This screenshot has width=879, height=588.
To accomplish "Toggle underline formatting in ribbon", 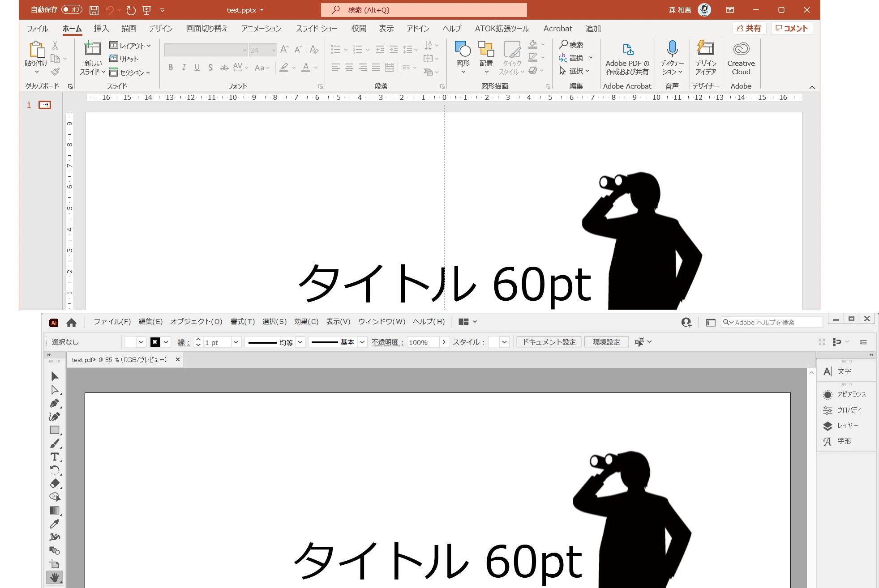I will click(x=197, y=68).
